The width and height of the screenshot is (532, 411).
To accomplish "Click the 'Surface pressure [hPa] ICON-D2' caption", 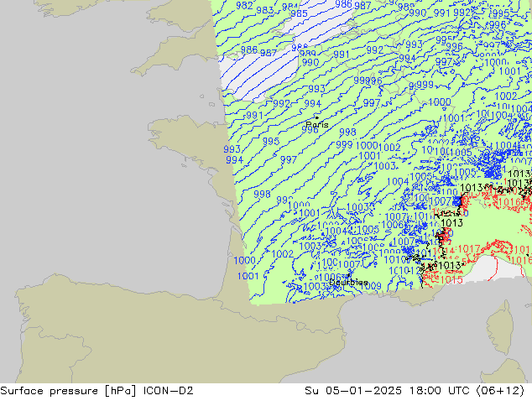I will 96,391.
